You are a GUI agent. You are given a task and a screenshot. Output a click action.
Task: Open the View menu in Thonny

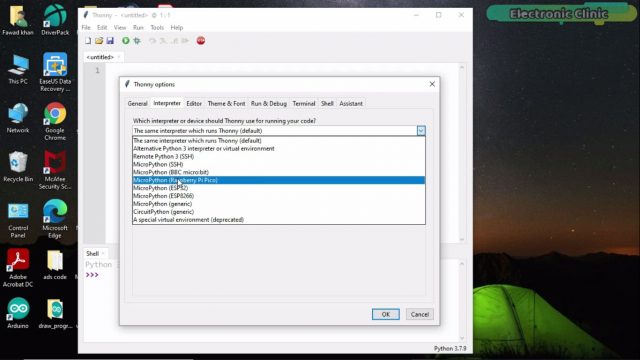coord(120,28)
